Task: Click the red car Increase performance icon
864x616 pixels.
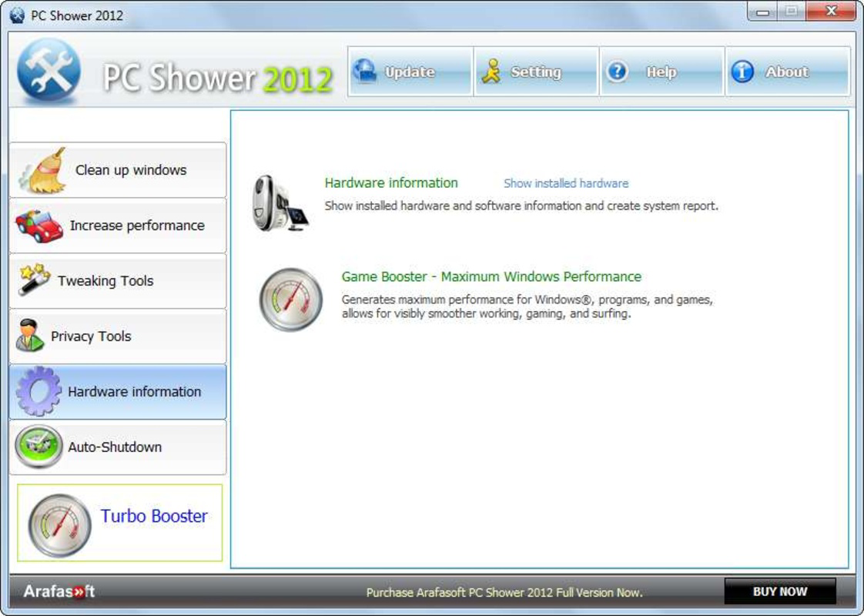Action: tap(39, 226)
